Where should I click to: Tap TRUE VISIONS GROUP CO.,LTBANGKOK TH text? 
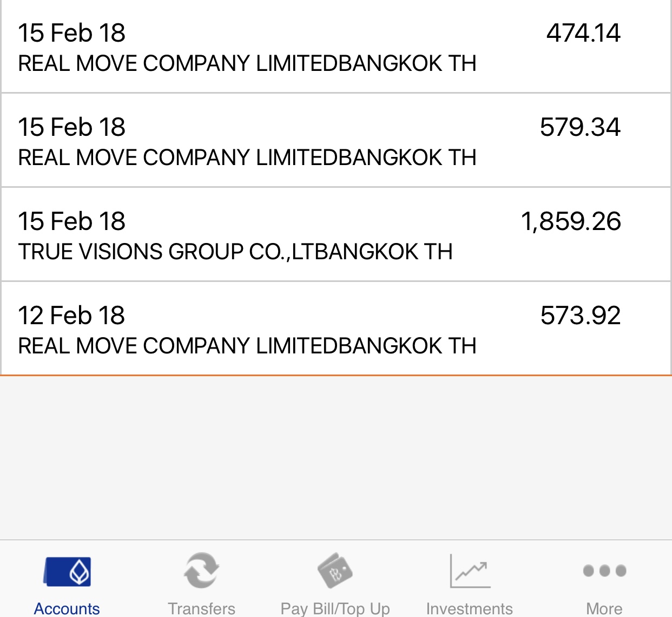[x=235, y=252]
